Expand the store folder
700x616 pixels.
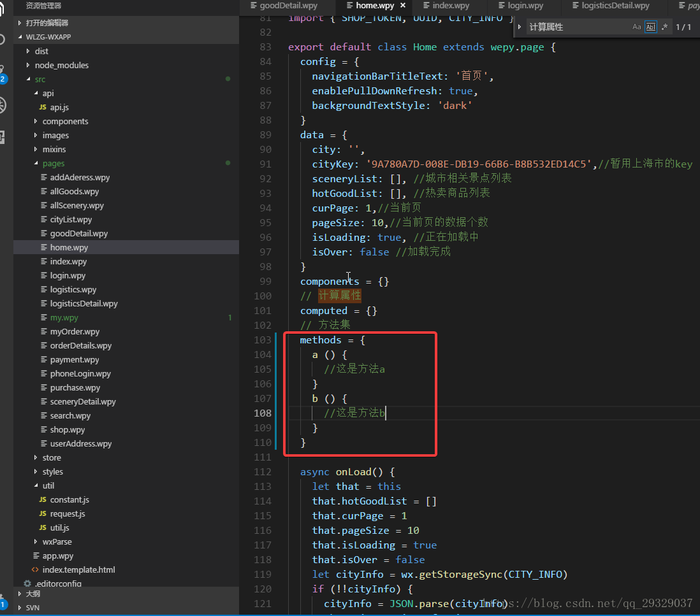tap(36, 457)
